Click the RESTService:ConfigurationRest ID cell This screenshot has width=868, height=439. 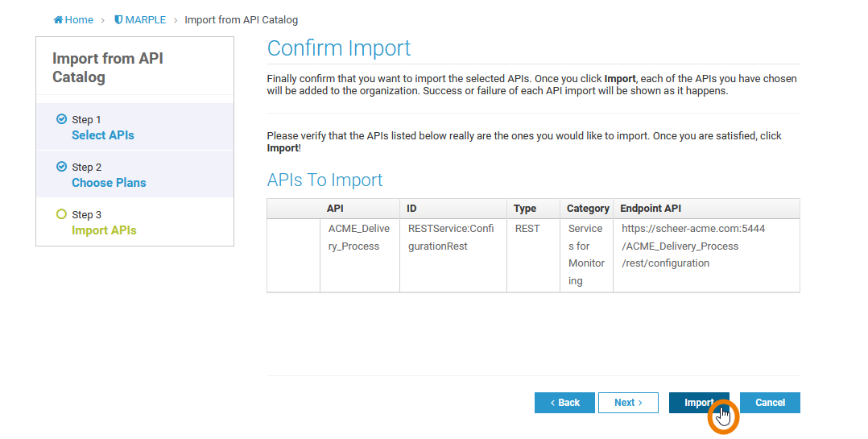(x=451, y=238)
